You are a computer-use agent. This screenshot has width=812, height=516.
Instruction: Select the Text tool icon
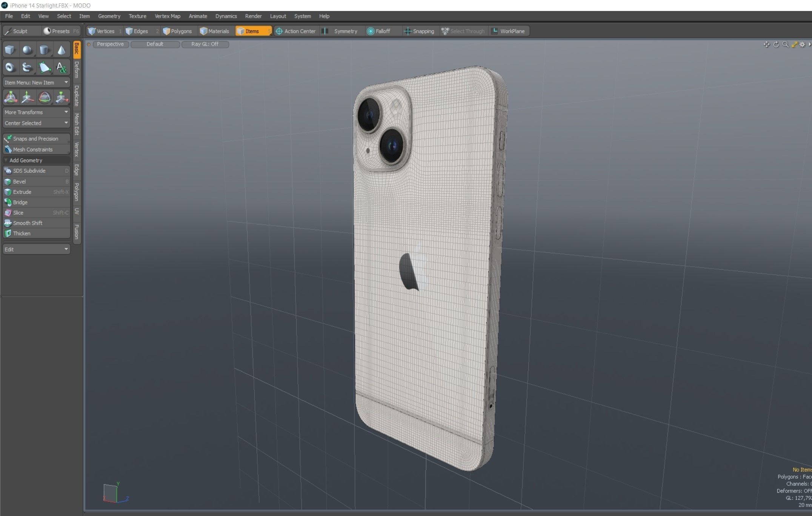pyautogui.click(x=61, y=68)
